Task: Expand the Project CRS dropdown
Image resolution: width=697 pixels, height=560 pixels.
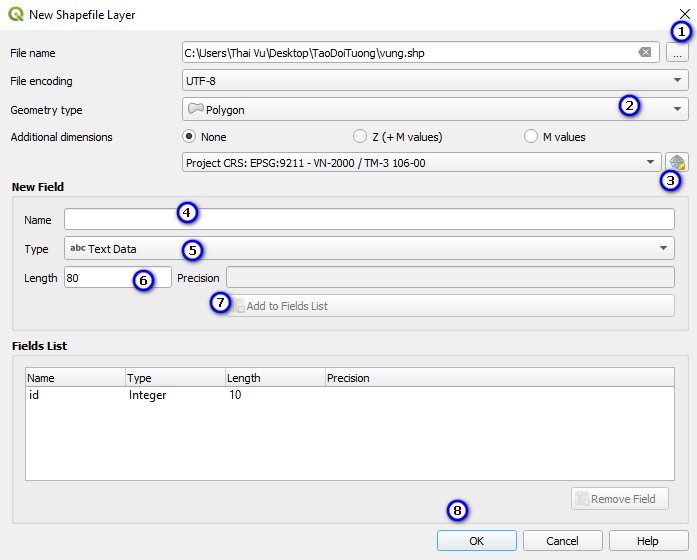Action: (x=422, y=163)
